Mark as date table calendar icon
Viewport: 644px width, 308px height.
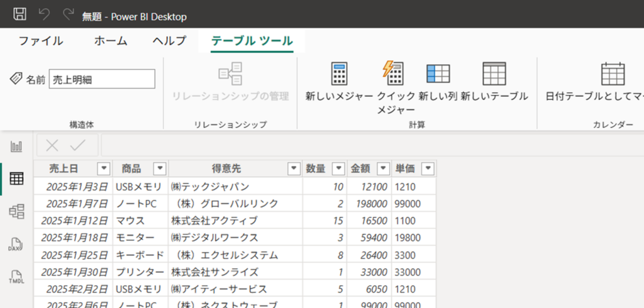613,75
